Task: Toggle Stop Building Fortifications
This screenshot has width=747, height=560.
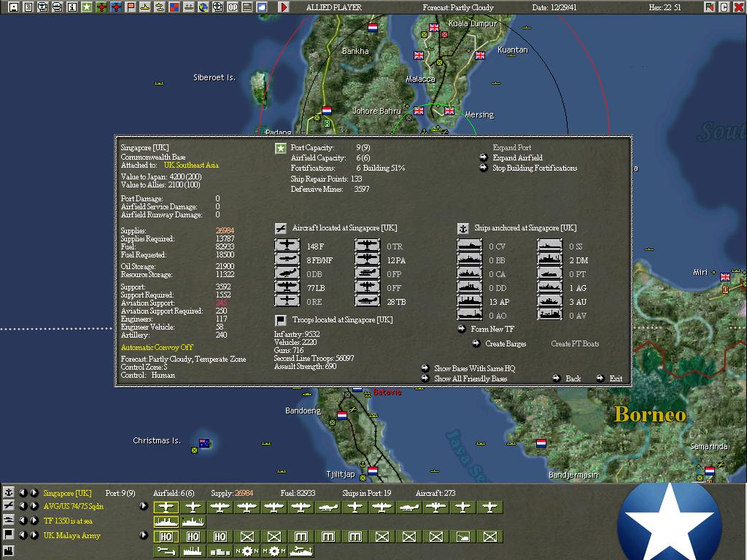Action: pos(534,168)
